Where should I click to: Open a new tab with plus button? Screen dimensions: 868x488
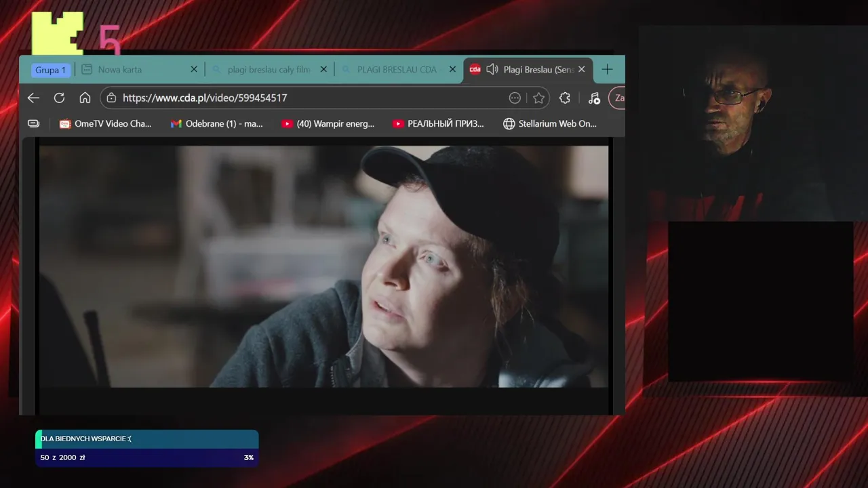coord(608,69)
